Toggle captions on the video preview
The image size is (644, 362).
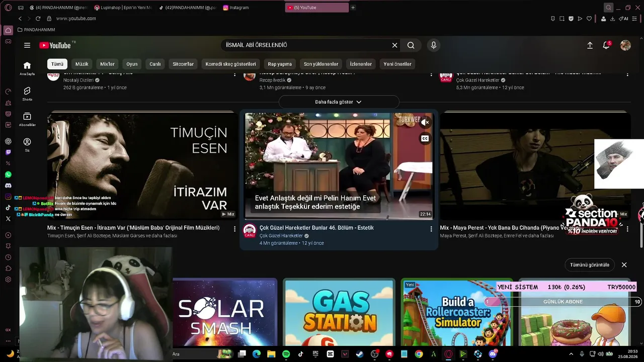[425, 138]
